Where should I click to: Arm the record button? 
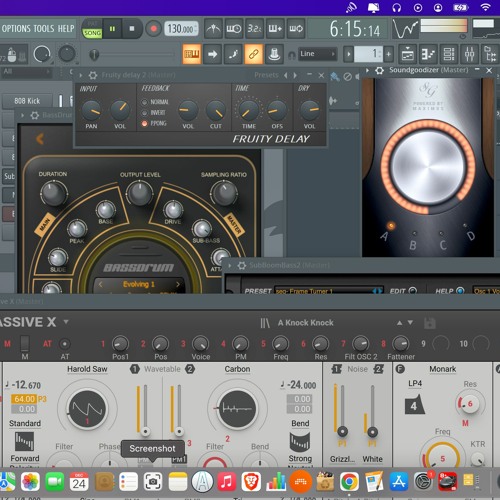(x=154, y=29)
